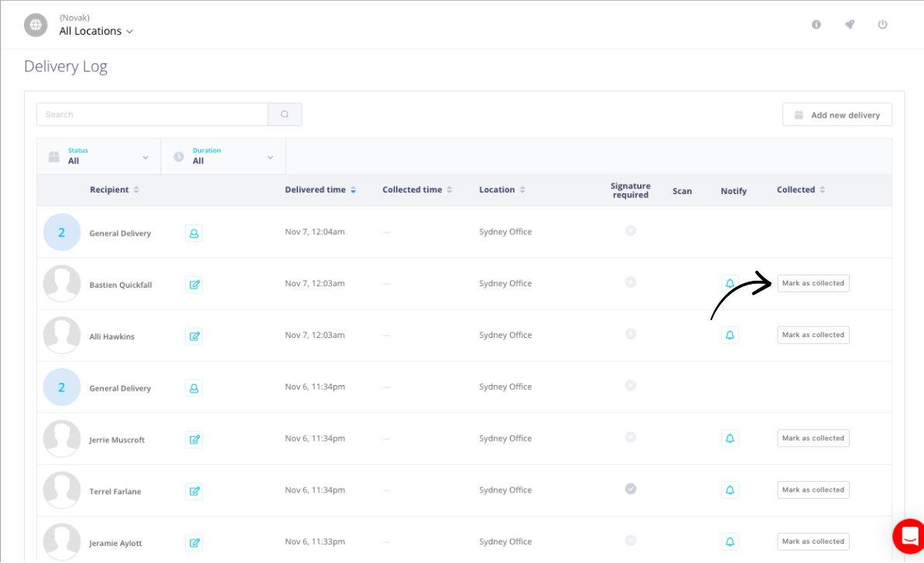Open the red chat widget icon
The width and height of the screenshot is (924, 563).
pos(908,536)
